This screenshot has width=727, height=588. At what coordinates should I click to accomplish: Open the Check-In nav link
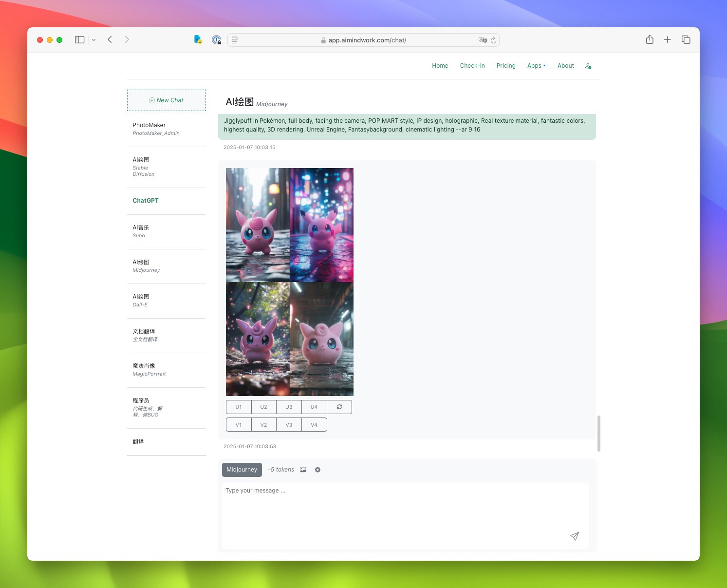click(472, 66)
